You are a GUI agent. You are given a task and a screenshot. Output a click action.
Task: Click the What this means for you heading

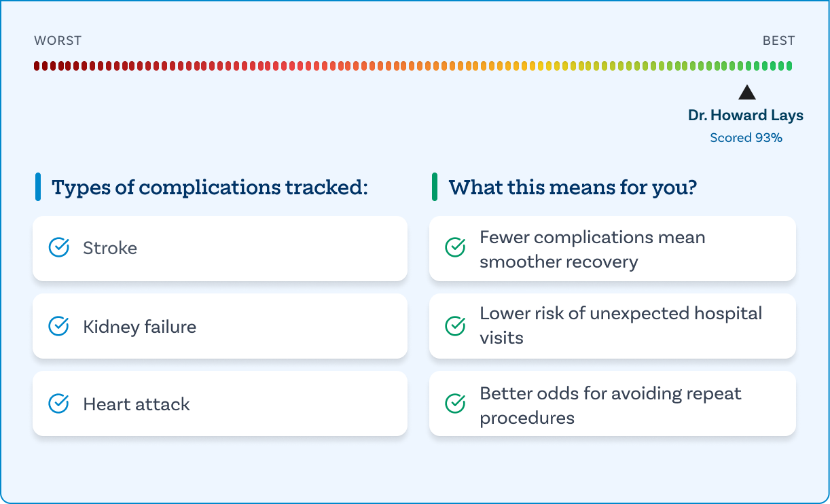pyautogui.click(x=573, y=187)
